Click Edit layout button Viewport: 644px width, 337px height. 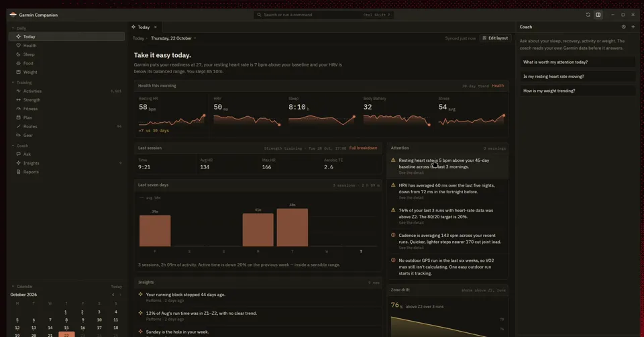click(x=495, y=38)
